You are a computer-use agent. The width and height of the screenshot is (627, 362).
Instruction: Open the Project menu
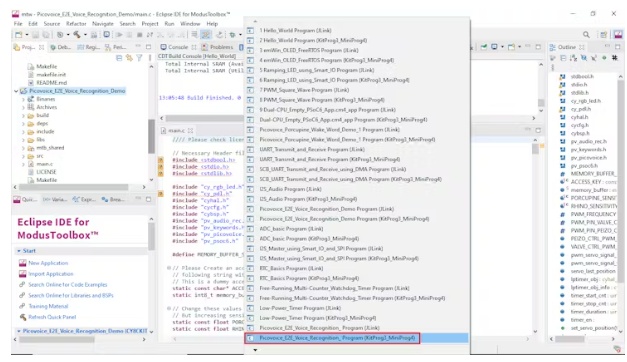150,24
